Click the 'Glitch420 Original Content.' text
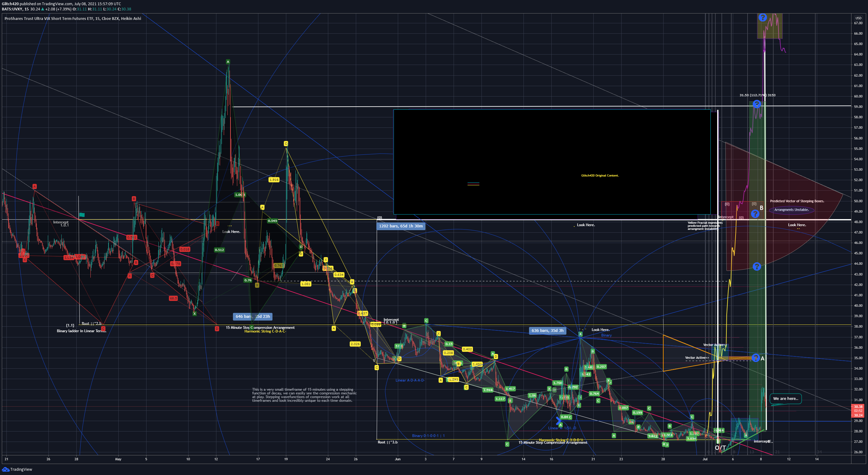The width and height of the screenshot is (868, 475). pyautogui.click(x=600, y=176)
